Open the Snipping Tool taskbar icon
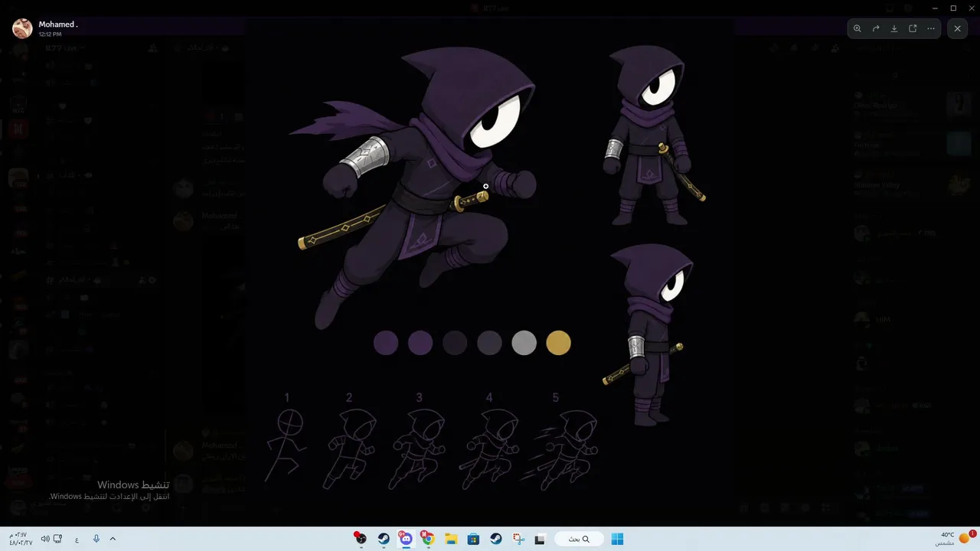Viewport: 980px width, 551px height. [518, 539]
